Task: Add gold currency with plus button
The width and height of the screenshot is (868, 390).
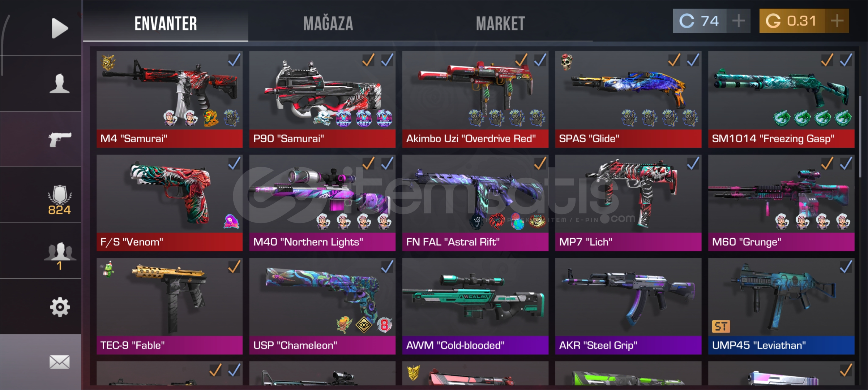Action: (837, 21)
